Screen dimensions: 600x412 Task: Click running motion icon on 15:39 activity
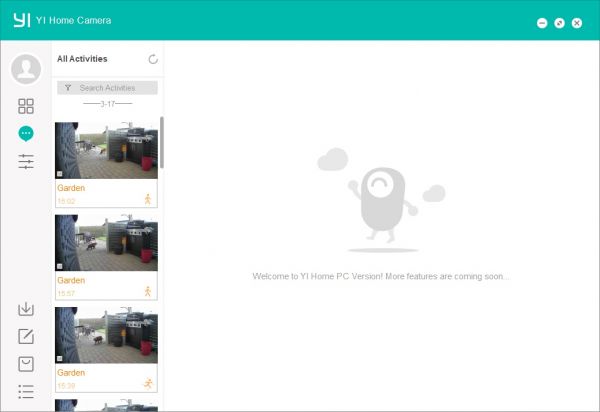click(x=148, y=383)
